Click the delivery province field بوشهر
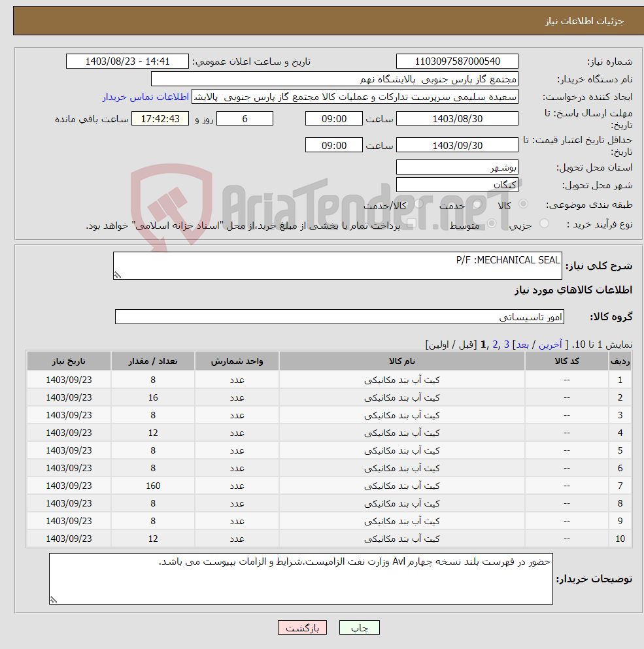644x649 pixels. tap(457, 167)
